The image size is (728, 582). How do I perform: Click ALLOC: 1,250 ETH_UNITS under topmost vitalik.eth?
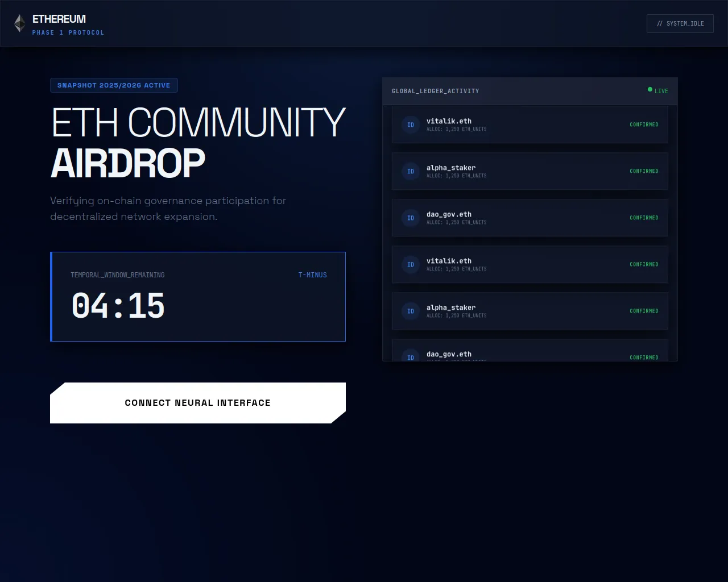tap(457, 129)
